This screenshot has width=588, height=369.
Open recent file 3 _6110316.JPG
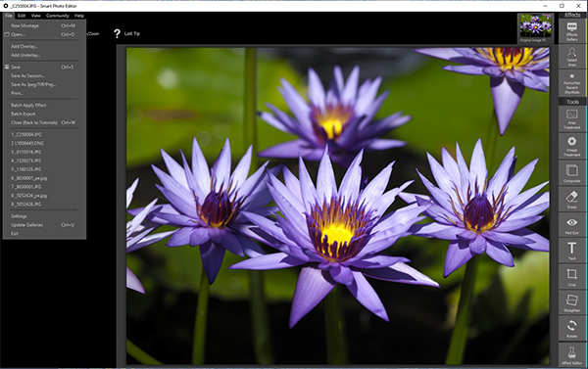[x=44, y=152]
